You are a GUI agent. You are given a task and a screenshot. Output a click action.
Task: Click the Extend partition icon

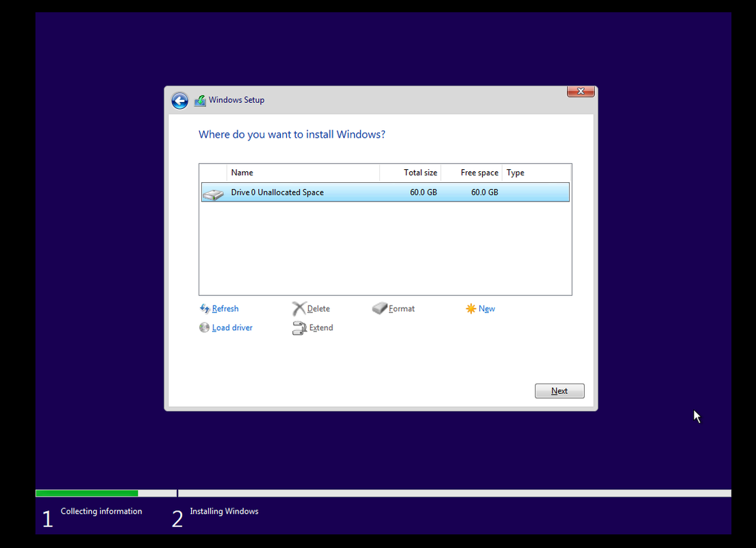(299, 328)
